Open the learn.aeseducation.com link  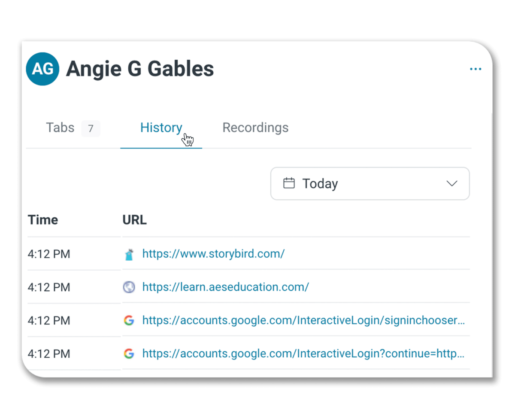click(225, 287)
